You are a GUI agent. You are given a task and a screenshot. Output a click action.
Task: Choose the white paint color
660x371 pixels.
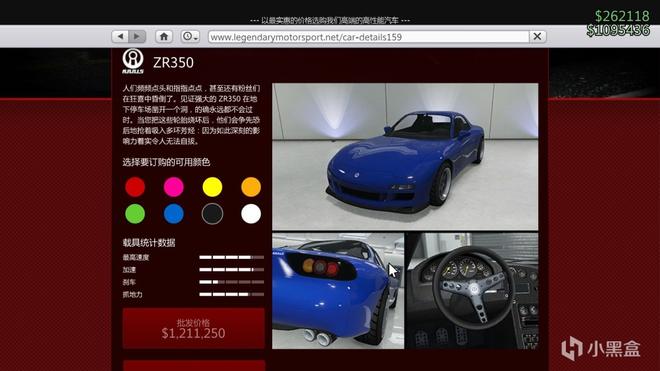click(251, 214)
